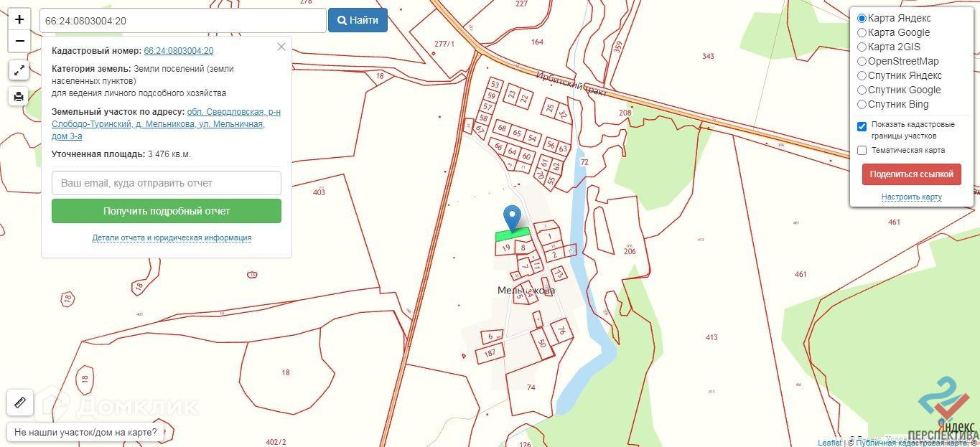Enable Тематическая карта checkbox
This screenshot has width=980, height=447.
(x=862, y=151)
